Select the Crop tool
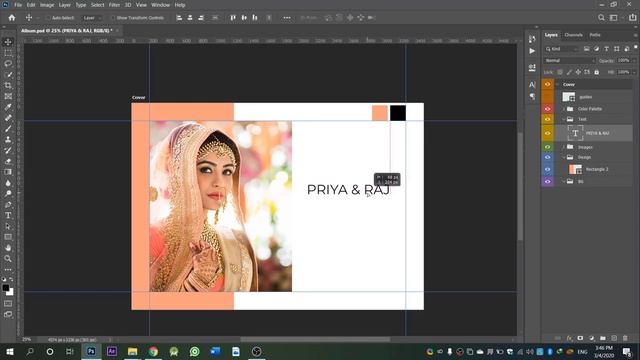This screenshot has height=360, width=640. [8, 85]
